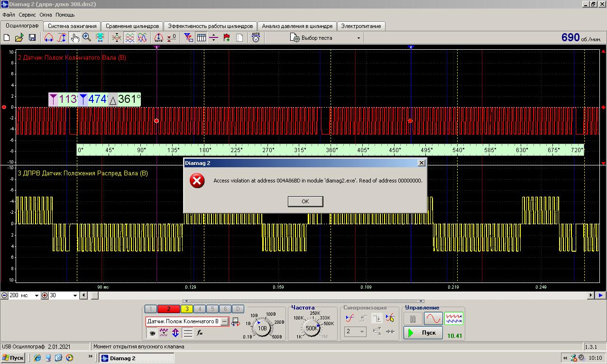
Task: Click the horizontal timeline scrollbar track
Action: tap(337, 295)
